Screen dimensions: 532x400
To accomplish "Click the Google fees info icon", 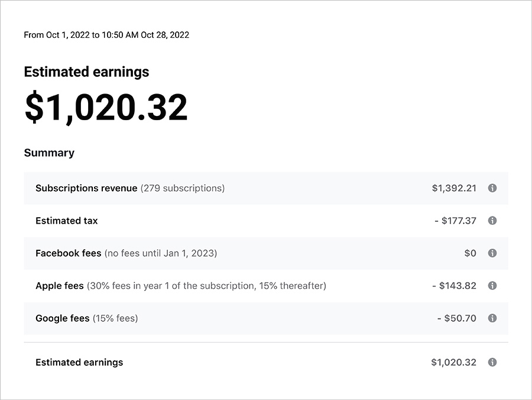I will 492,318.
